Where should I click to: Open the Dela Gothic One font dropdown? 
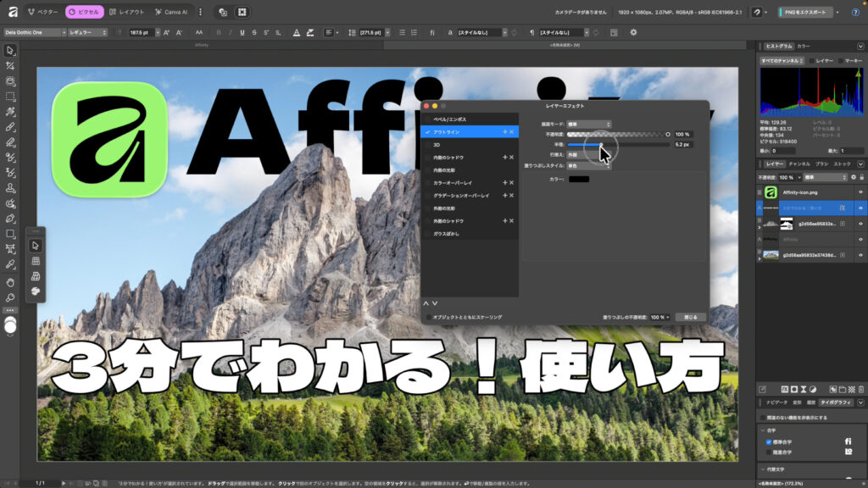34,32
